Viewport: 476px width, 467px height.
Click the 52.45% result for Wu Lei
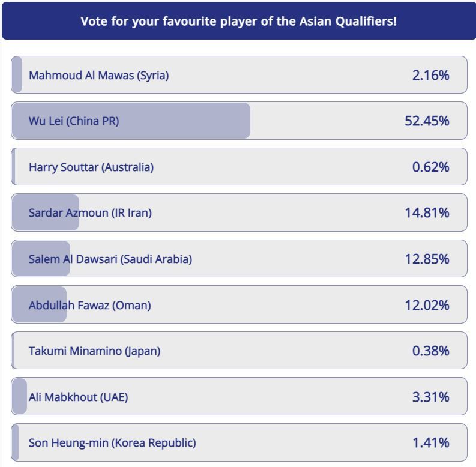tap(427, 121)
